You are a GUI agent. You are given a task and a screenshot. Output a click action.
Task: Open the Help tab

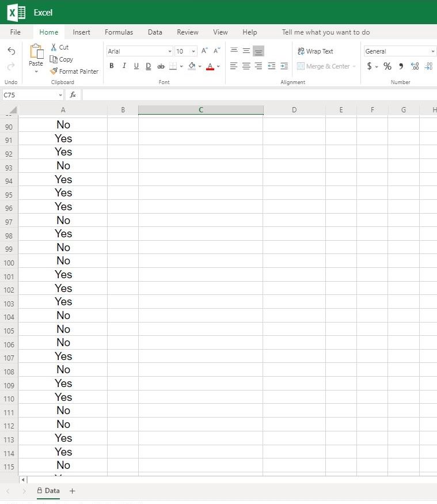[249, 32]
